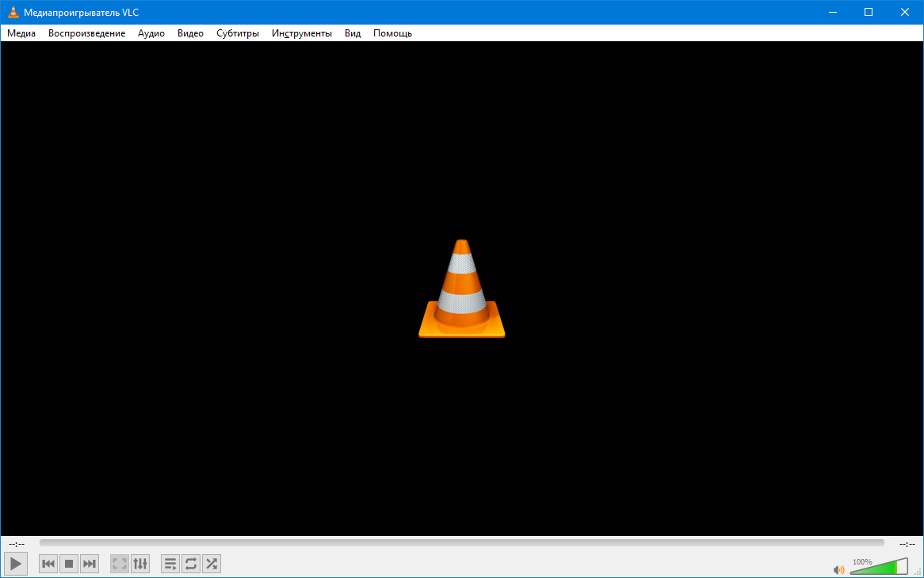Viewport: 924px width, 578px height.
Task: Open the Видео menu
Action: pyautogui.click(x=190, y=33)
